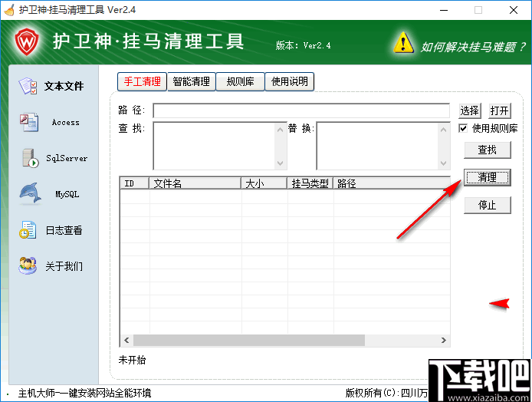
Task: Click the 关于我们 people icon
Action: pos(28,265)
